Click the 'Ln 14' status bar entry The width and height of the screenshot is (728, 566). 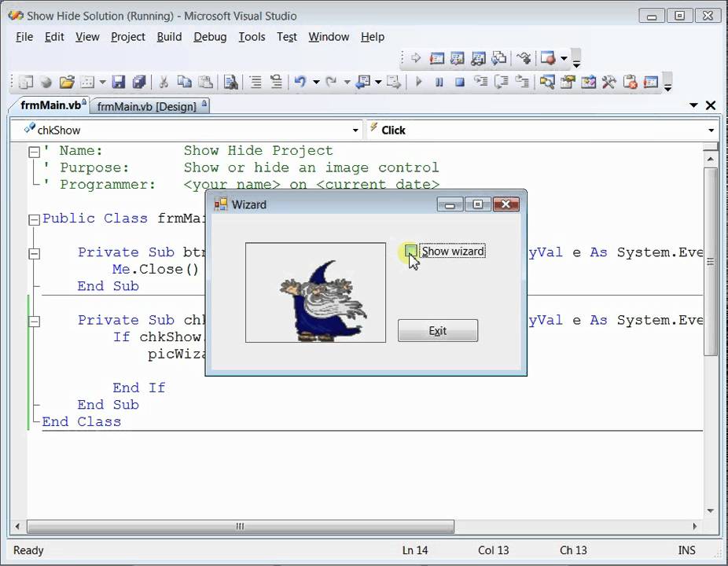pos(414,550)
